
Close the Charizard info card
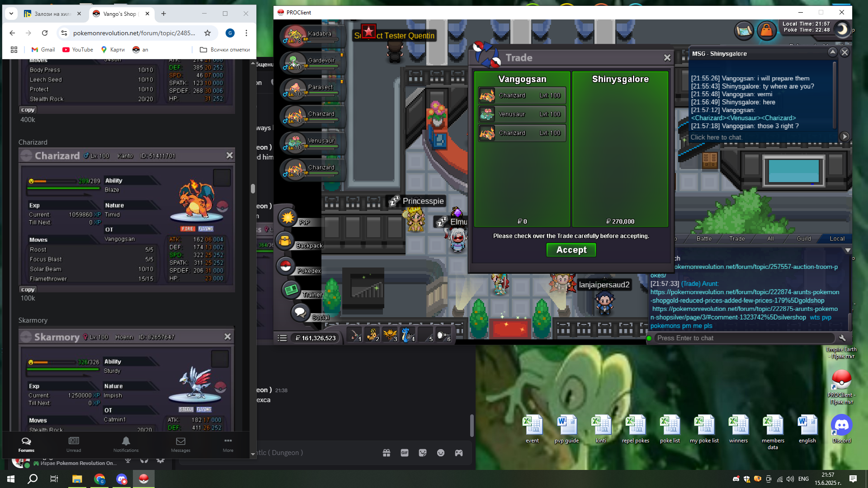point(230,155)
